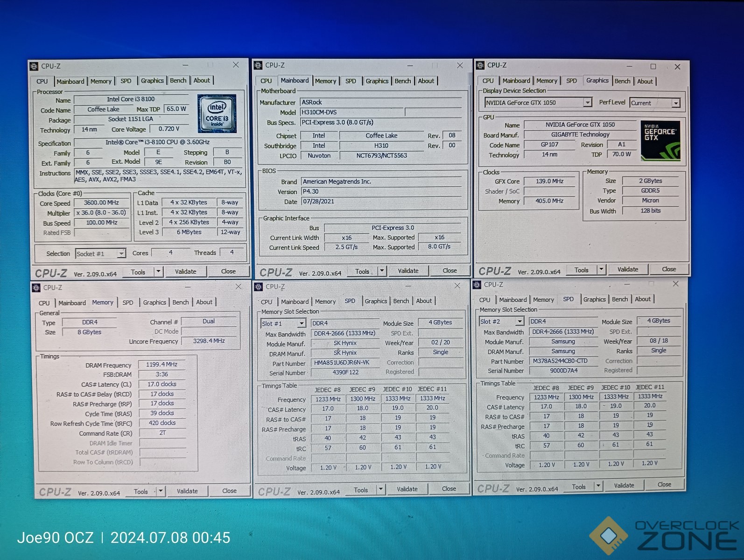The image size is (744, 560).
Task: Click Part Number M378A5244CB0-CTD field
Action: 563,361
